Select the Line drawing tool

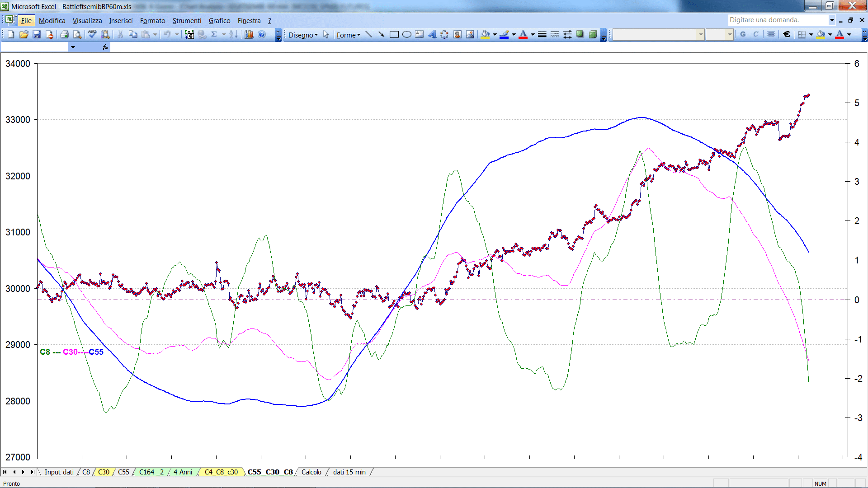coord(369,34)
